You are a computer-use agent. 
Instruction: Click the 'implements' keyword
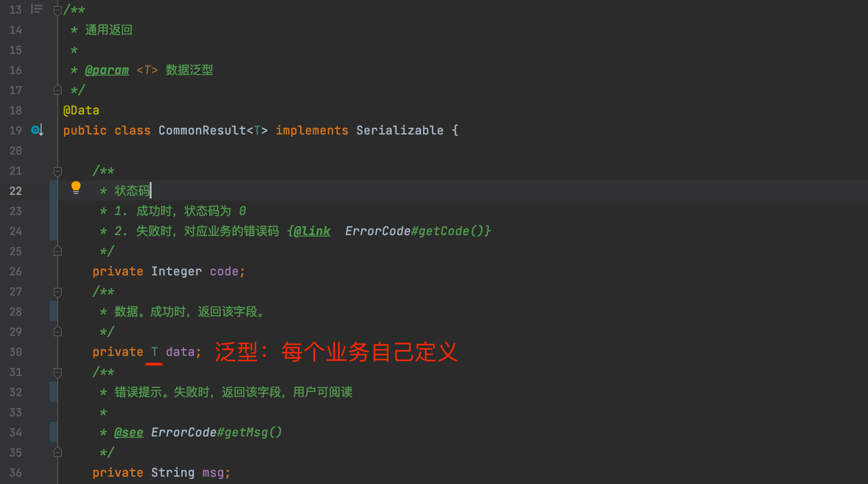[312, 130]
